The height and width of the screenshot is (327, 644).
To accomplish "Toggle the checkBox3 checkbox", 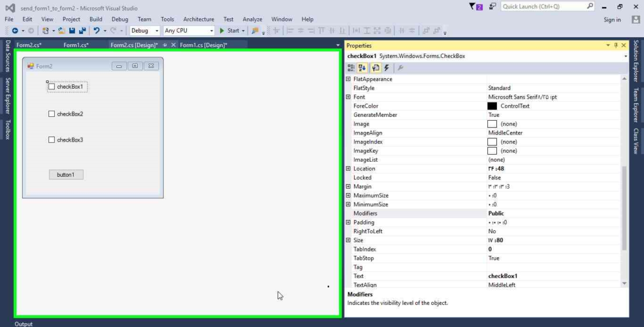I will pyautogui.click(x=52, y=140).
